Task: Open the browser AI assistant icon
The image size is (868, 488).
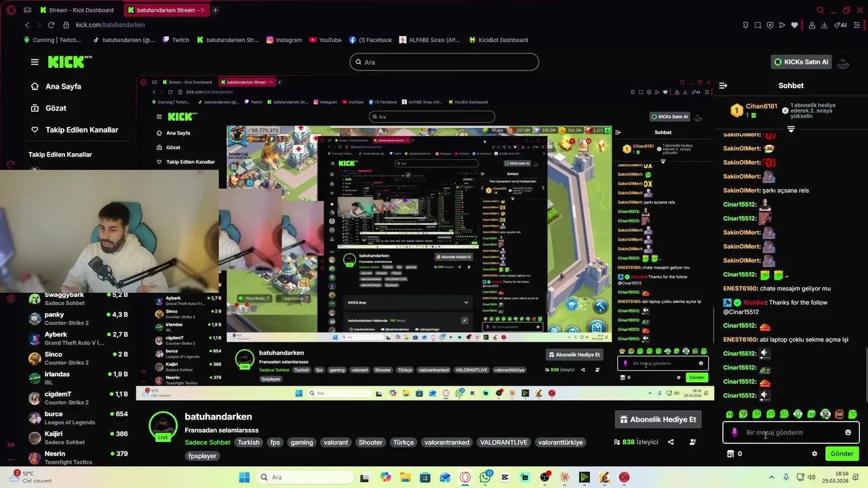Action: click(x=841, y=25)
